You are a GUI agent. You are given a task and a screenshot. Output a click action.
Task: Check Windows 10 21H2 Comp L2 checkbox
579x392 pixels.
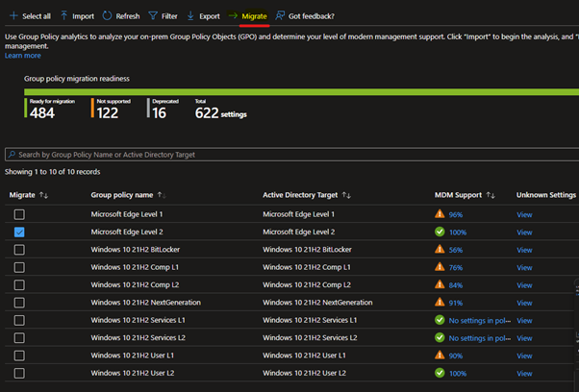(19, 285)
